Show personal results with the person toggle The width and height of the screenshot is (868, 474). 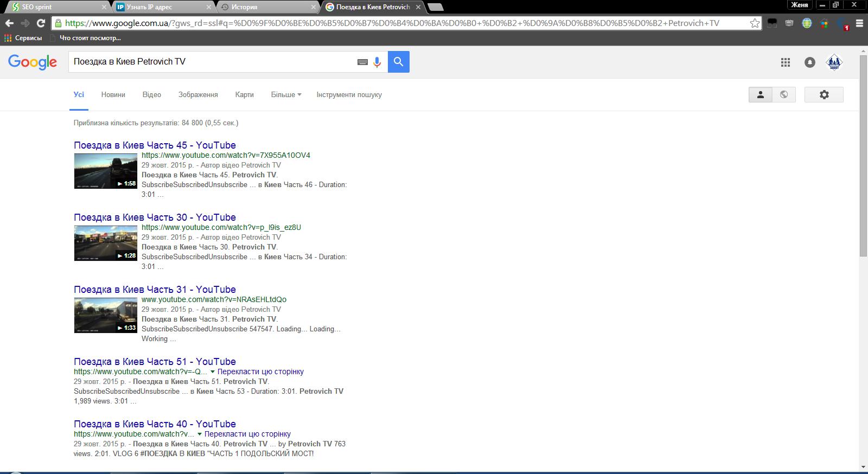(x=761, y=94)
